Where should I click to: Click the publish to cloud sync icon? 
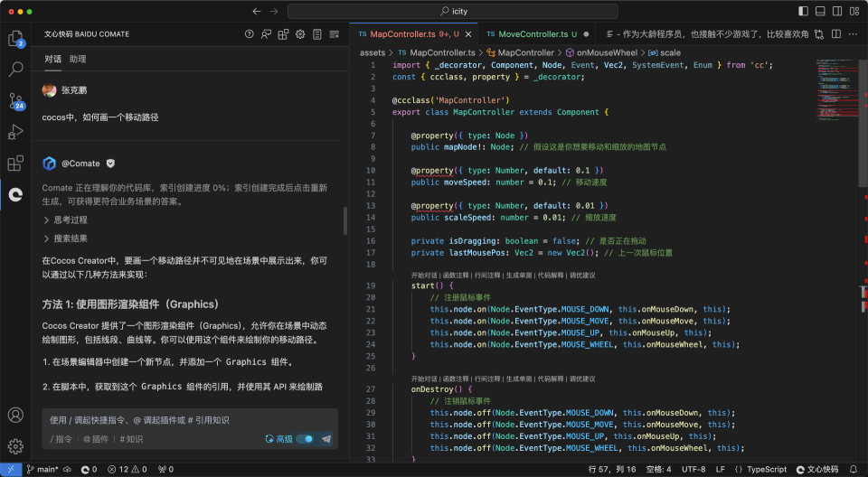[67, 469]
